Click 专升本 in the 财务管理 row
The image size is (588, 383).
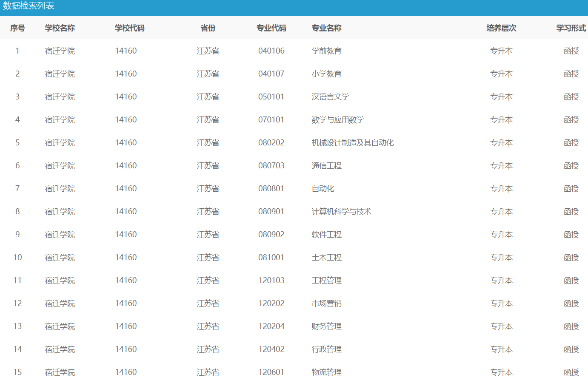pos(502,326)
